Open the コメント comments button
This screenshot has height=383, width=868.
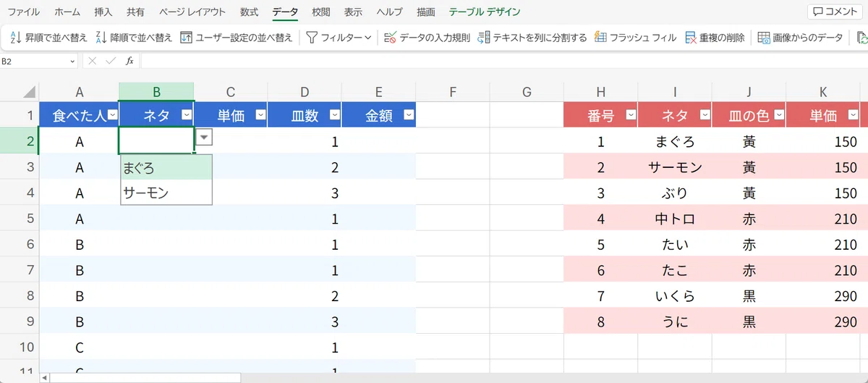click(835, 12)
